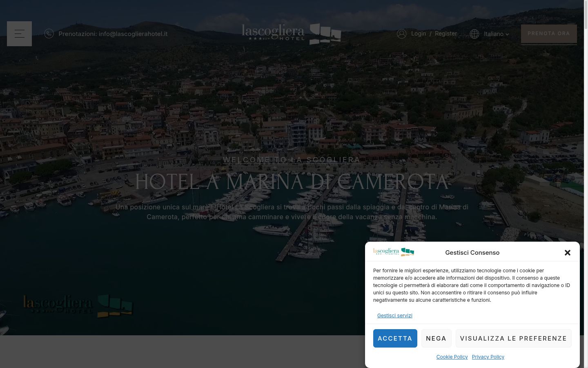This screenshot has height=368, width=588.
Task: Click the Prenota Ora button
Action: 549,34
